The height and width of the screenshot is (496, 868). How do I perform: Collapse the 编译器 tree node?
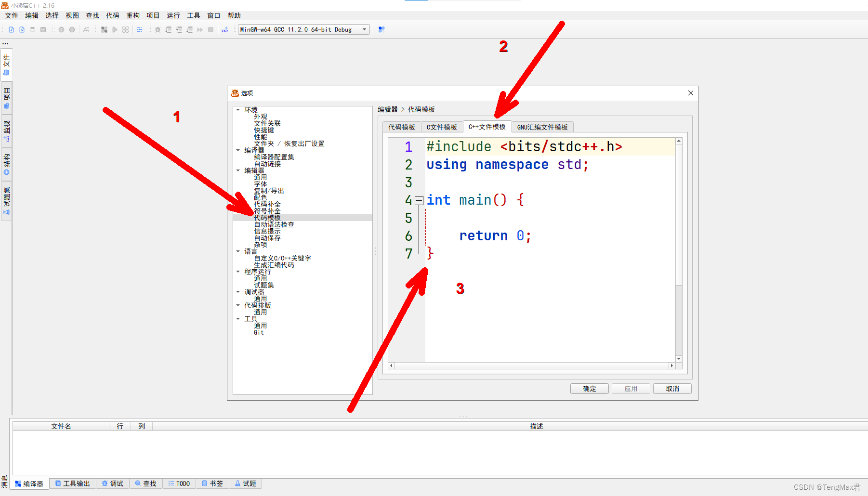pos(238,150)
